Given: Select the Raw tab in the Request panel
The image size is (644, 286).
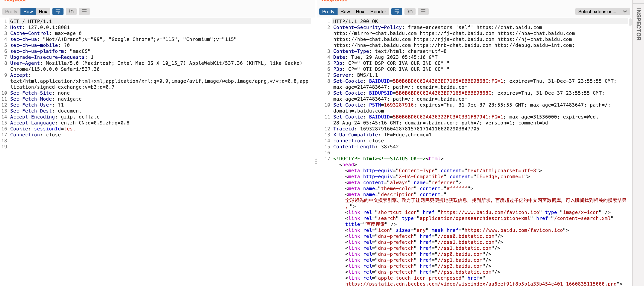Looking at the screenshot, I should coord(28,12).
